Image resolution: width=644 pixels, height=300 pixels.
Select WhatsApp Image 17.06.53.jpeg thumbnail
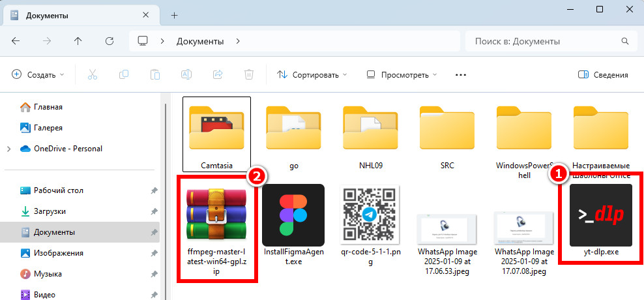click(447, 244)
